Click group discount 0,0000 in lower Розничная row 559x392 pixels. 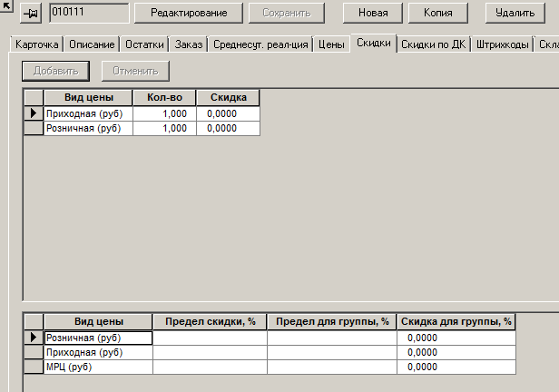456,338
